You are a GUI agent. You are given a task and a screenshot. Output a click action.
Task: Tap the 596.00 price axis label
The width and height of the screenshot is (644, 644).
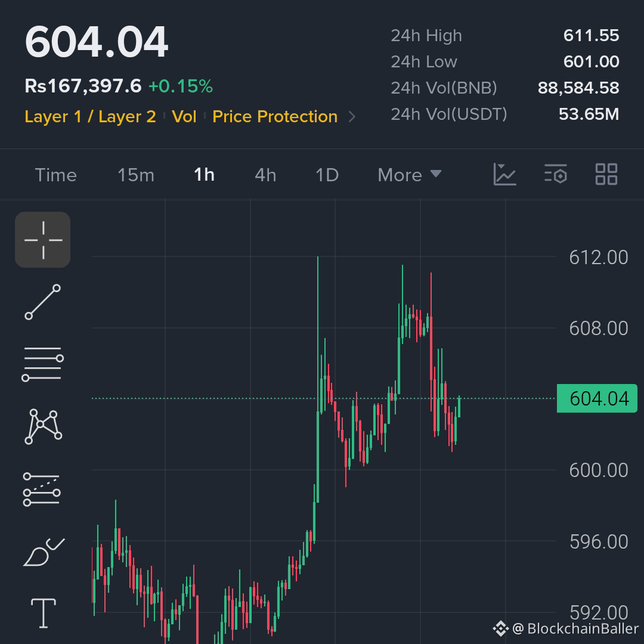pos(599,541)
